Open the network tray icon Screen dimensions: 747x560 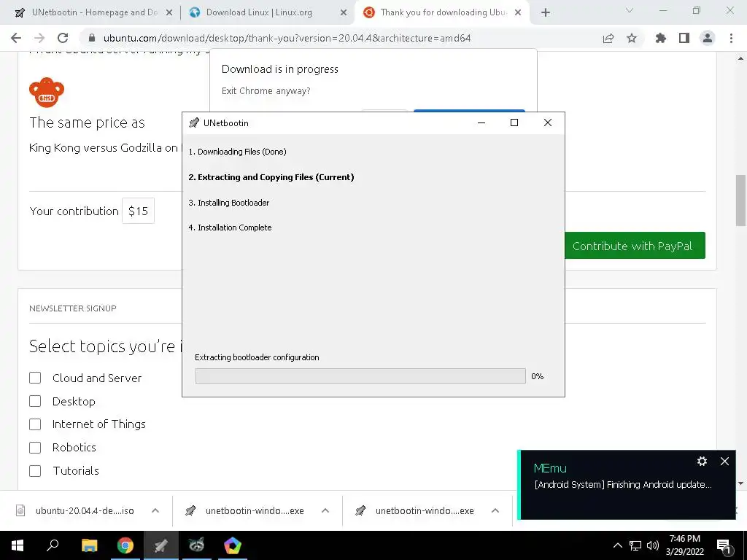pos(635,545)
